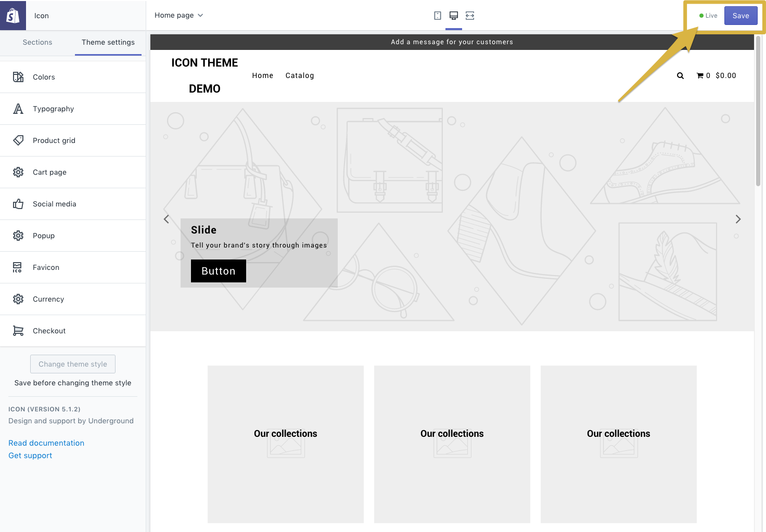Switch to full-width preview mode
766x532 pixels.
(x=470, y=16)
